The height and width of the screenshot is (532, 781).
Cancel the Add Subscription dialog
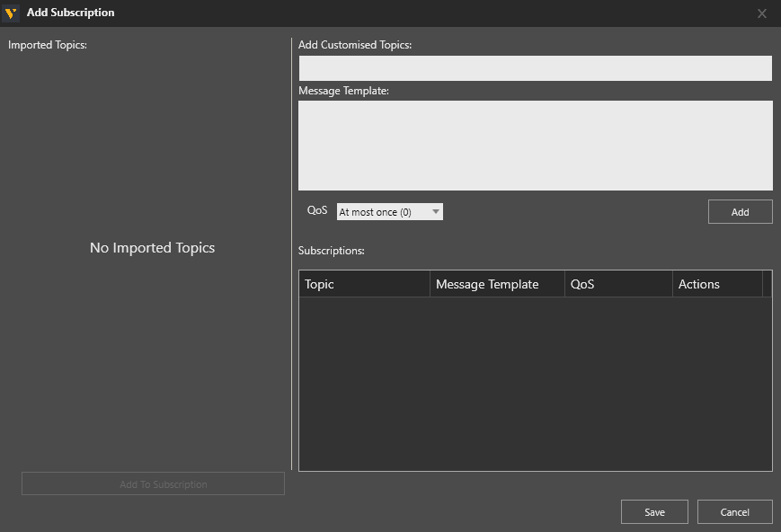(734, 512)
